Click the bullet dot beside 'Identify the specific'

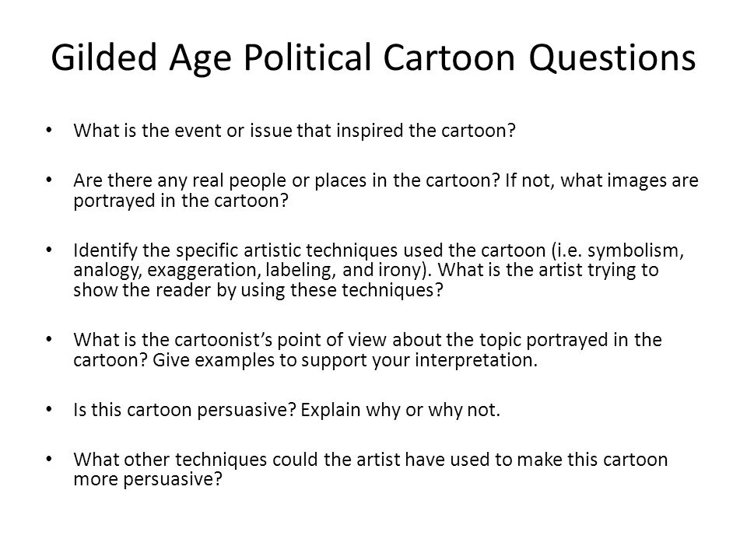tap(49, 250)
